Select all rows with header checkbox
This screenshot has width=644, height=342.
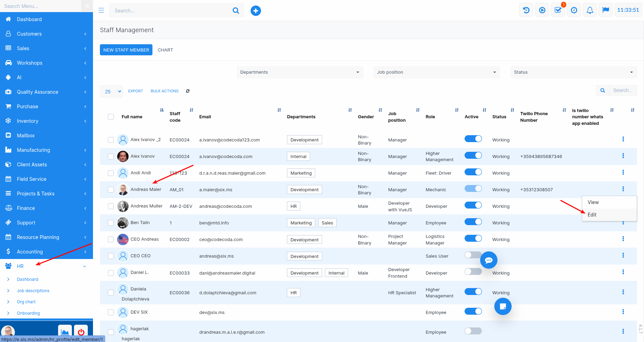click(x=111, y=117)
